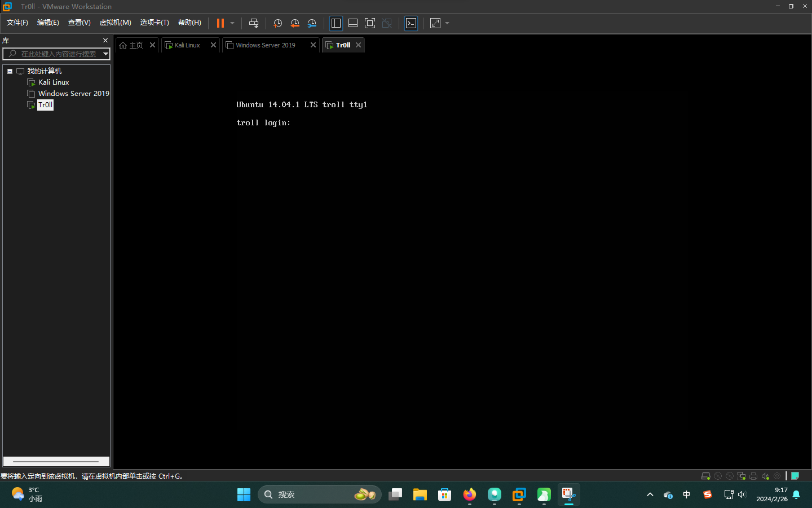Image resolution: width=812 pixels, height=508 pixels.
Task: Open the 查看(V) menu
Action: (x=80, y=23)
